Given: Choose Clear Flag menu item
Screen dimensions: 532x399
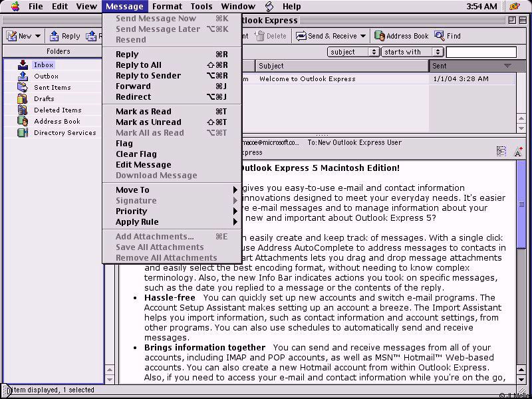Looking at the screenshot, I should (172, 154).
